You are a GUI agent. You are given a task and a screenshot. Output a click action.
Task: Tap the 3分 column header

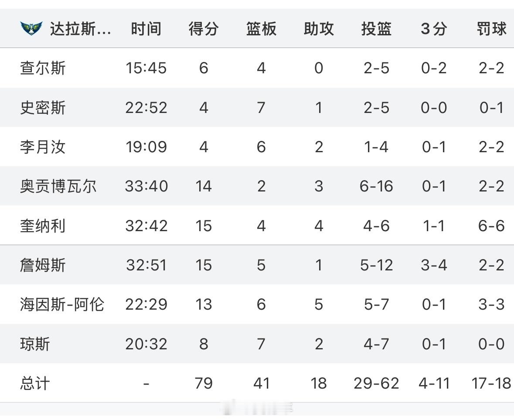point(434,29)
